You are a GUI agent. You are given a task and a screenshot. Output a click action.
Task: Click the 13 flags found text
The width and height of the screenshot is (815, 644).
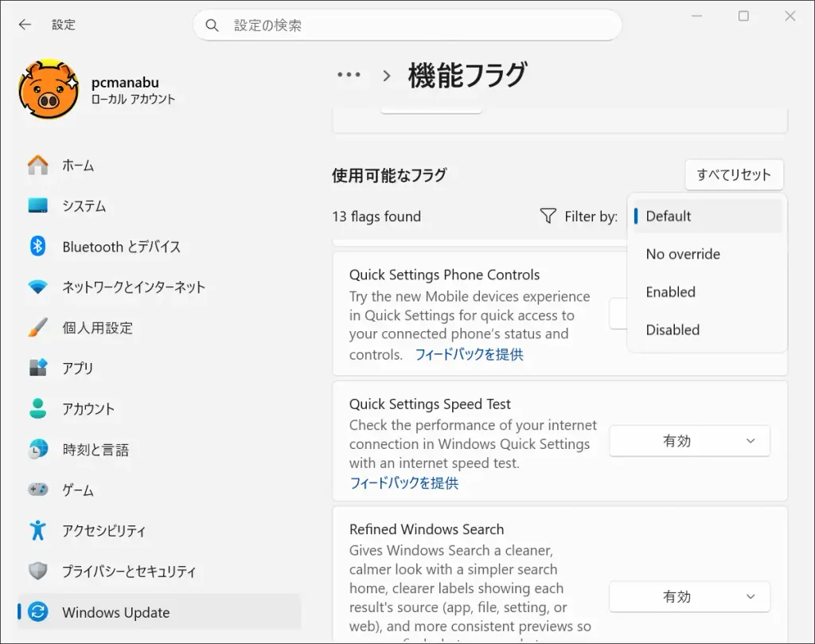pyautogui.click(x=376, y=217)
